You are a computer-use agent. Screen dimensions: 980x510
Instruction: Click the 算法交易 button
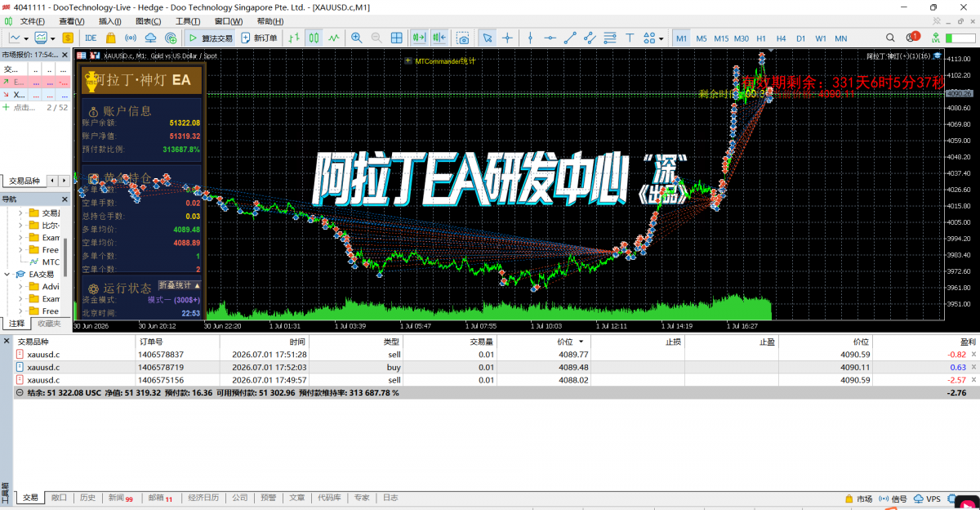tap(211, 38)
